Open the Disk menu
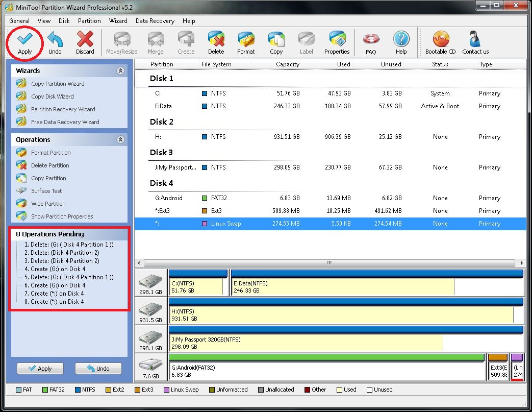The image size is (532, 412). (x=64, y=21)
